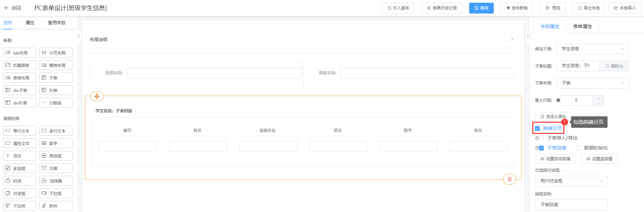The width and height of the screenshot is (644, 212).
Task: Click the 子表标题 input field
Action: pos(578,66)
